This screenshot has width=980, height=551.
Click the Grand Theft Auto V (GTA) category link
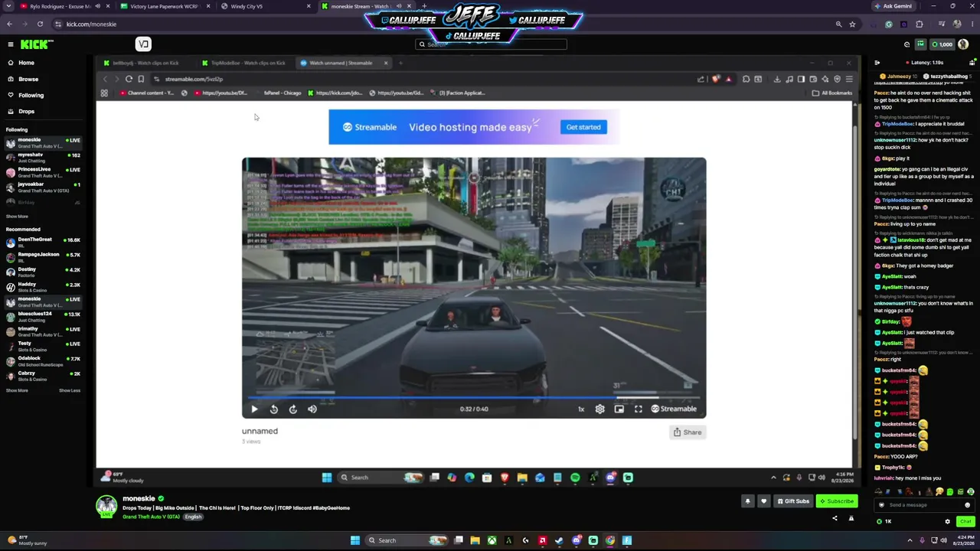151,517
